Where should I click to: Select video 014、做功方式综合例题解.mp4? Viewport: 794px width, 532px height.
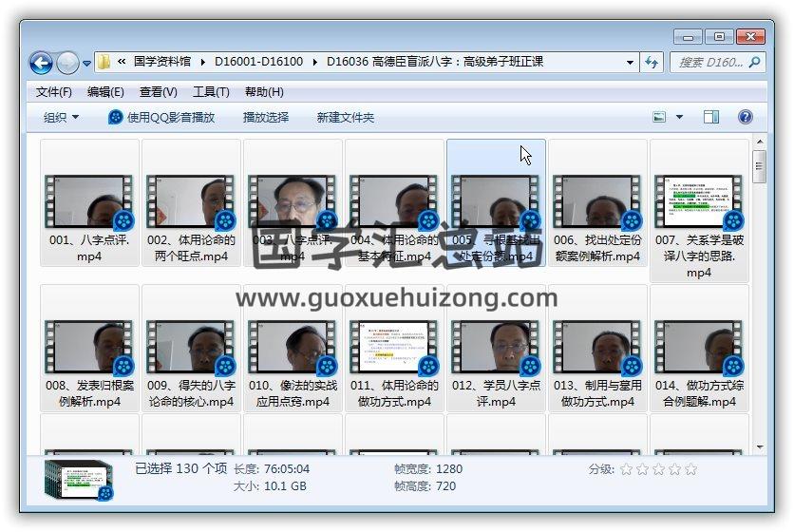pyautogui.click(x=699, y=348)
